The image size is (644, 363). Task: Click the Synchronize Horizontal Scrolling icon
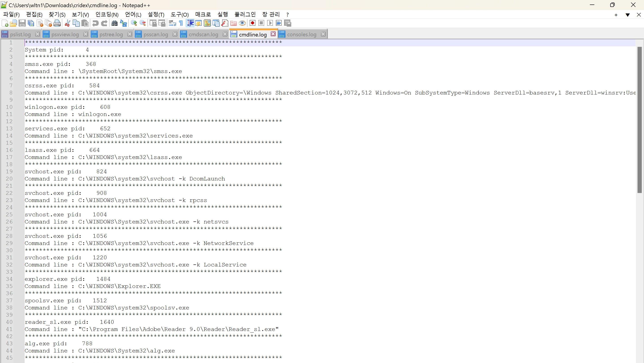pos(162,23)
